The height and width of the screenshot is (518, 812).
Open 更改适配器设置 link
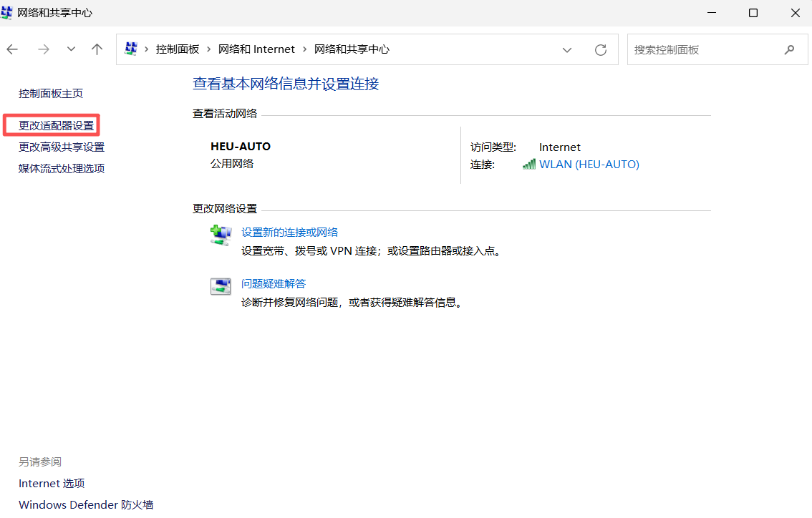pos(57,126)
